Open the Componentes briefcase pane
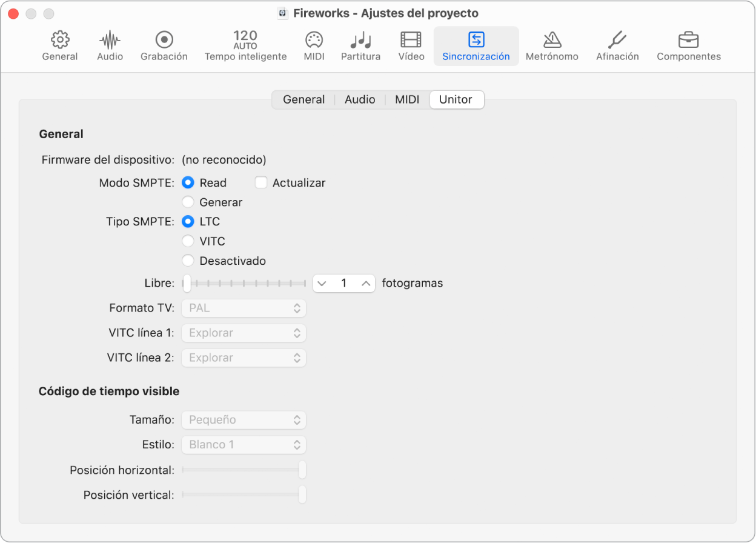Image resolution: width=756 pixels, height=543 pixels. [x=689, y=47]
